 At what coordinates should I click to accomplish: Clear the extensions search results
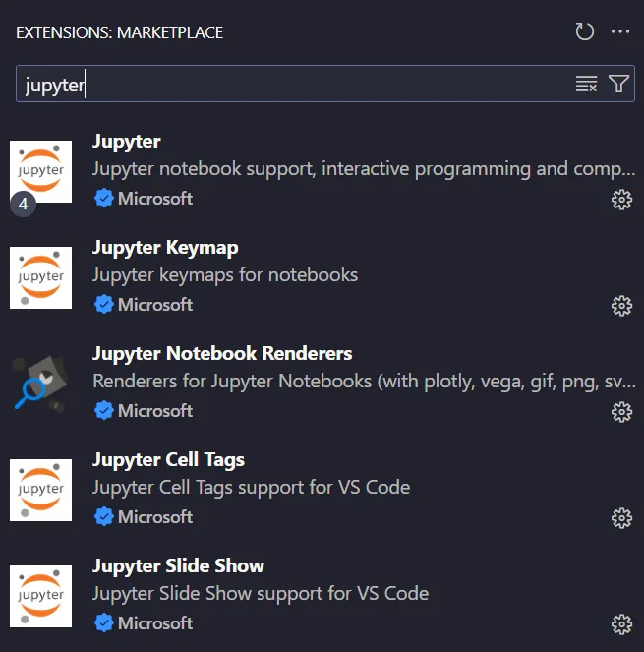pyautogui.click(x=586, y=84)
